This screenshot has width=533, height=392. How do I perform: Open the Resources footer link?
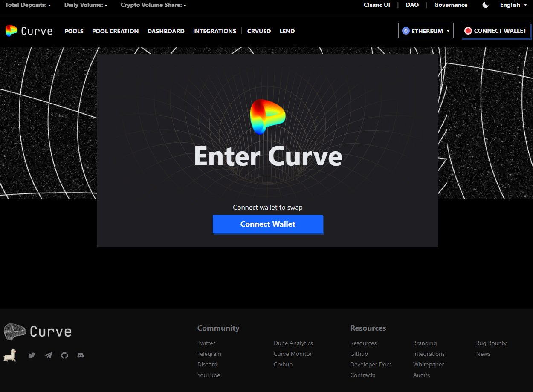pos(363,343)
